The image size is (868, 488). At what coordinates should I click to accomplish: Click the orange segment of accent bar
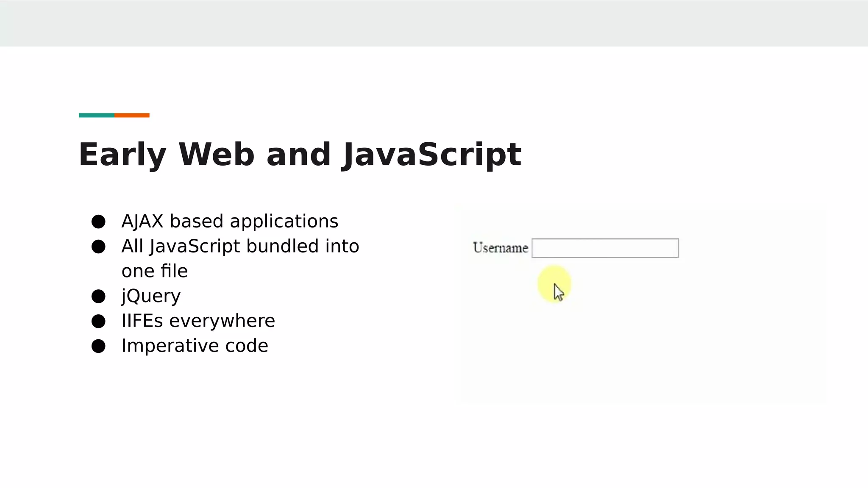point(132,115)
